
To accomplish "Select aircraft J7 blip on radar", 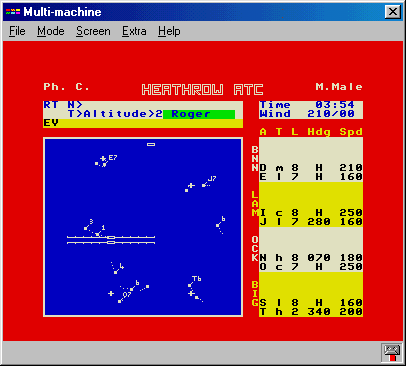I will tap(204, 185).
